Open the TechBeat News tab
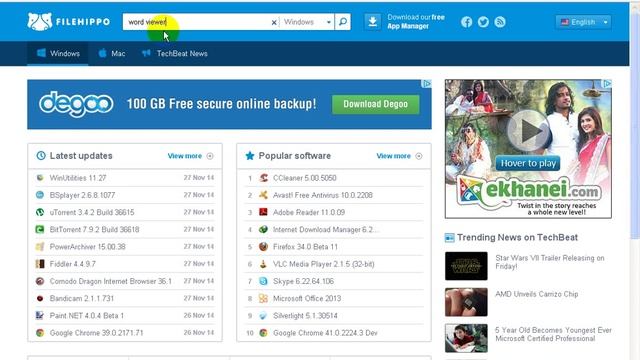Screen dimensions: 640x360 coord(175,53)
